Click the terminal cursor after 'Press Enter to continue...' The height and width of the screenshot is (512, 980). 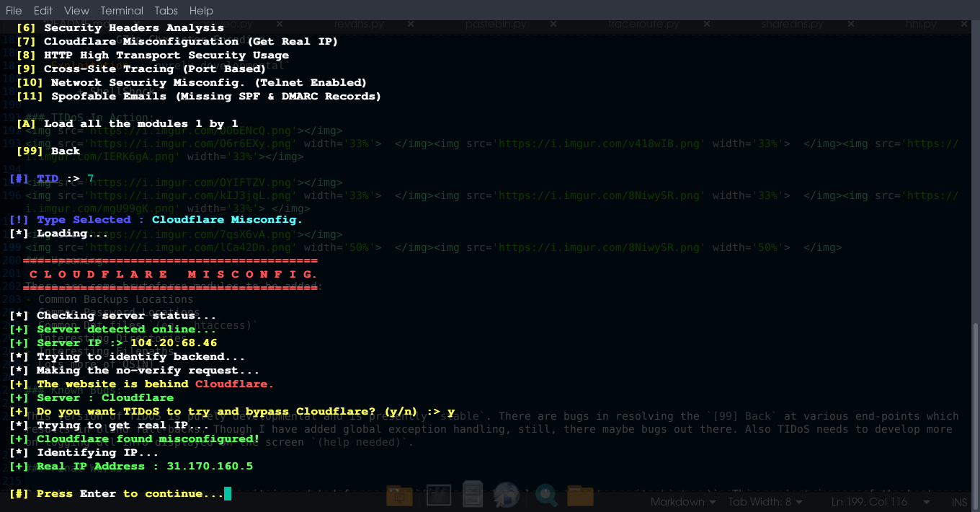[x=228, y=493]
